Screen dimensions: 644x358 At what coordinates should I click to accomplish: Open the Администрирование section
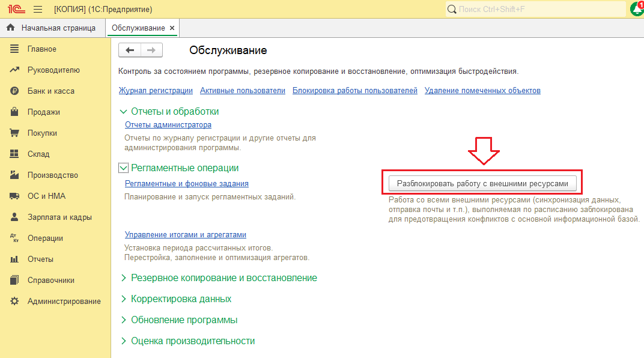[x=64, y=302]
